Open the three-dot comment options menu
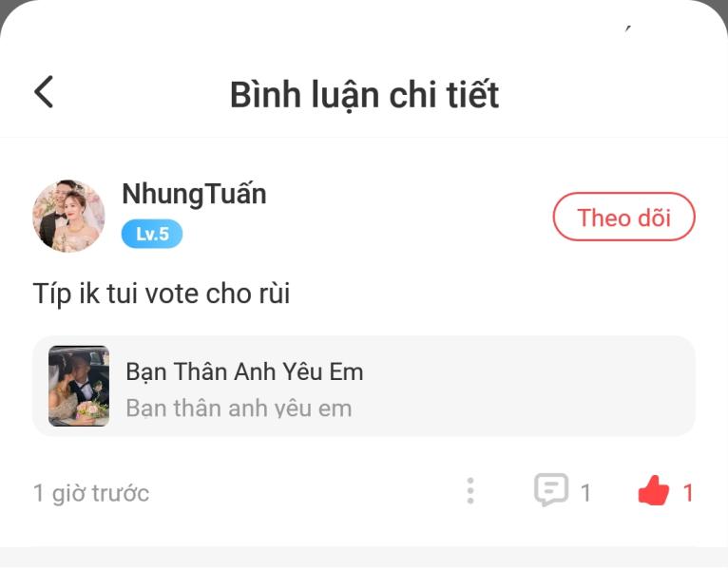Viewport: 728px width, 570px height. 470,490
